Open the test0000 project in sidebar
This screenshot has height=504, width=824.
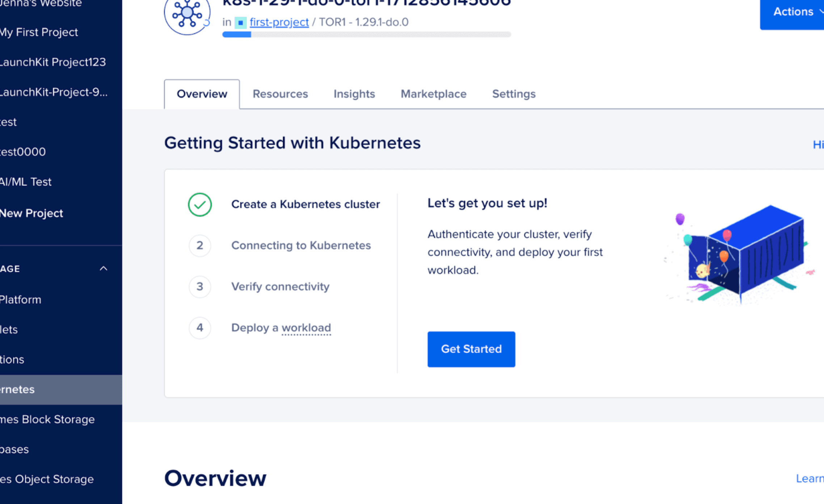[x=23, y=152]
